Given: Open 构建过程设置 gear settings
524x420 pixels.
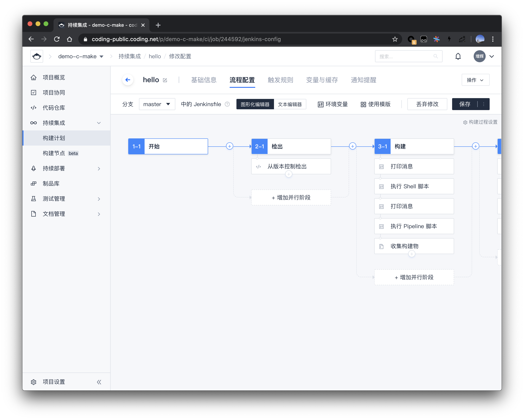Looking at the screenshot, I should coord(480,122).
